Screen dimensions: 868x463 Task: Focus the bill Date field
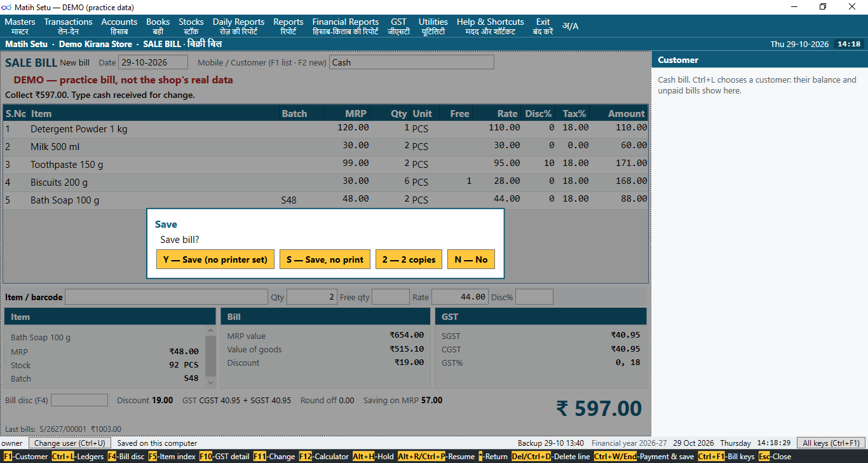click(153, 62)
